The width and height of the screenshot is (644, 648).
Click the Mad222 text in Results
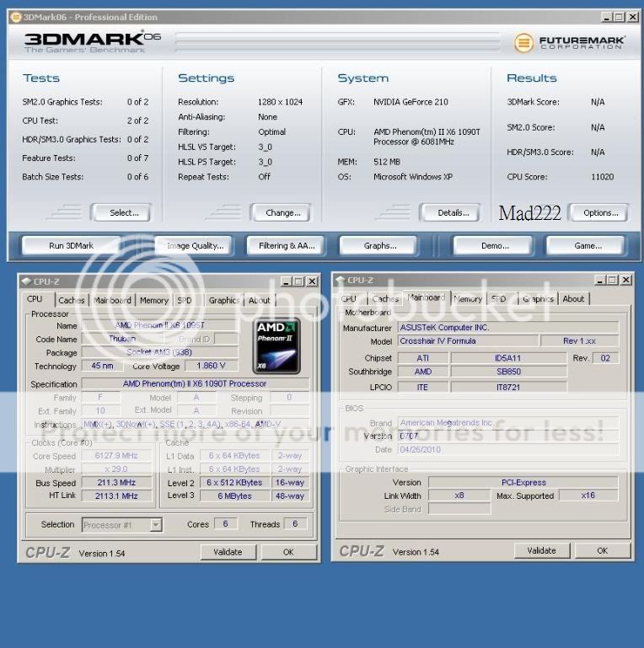click(x=530, y=213)
